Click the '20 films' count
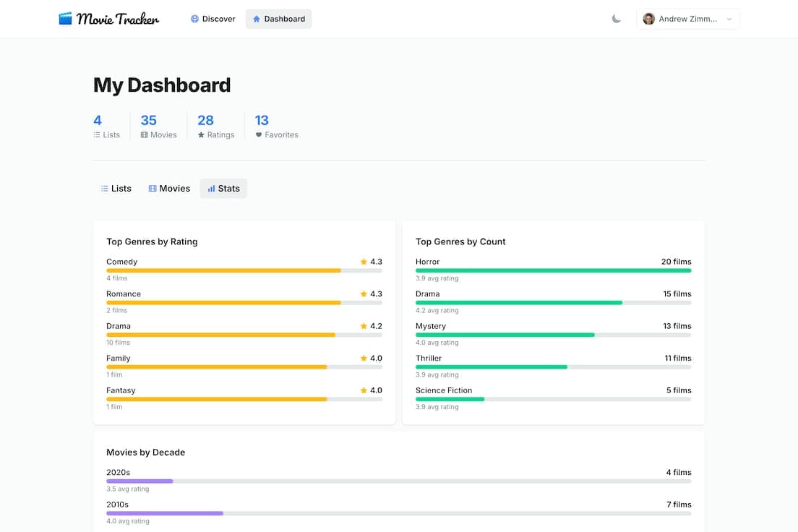Screen dimensions: 798x532 point(677,262)
